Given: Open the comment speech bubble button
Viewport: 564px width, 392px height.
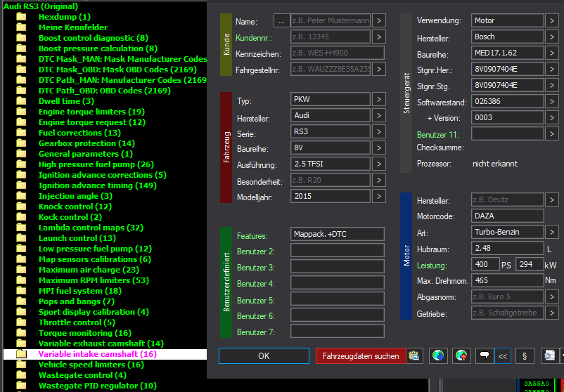Looking at the screenshot, I should (485, 356).
